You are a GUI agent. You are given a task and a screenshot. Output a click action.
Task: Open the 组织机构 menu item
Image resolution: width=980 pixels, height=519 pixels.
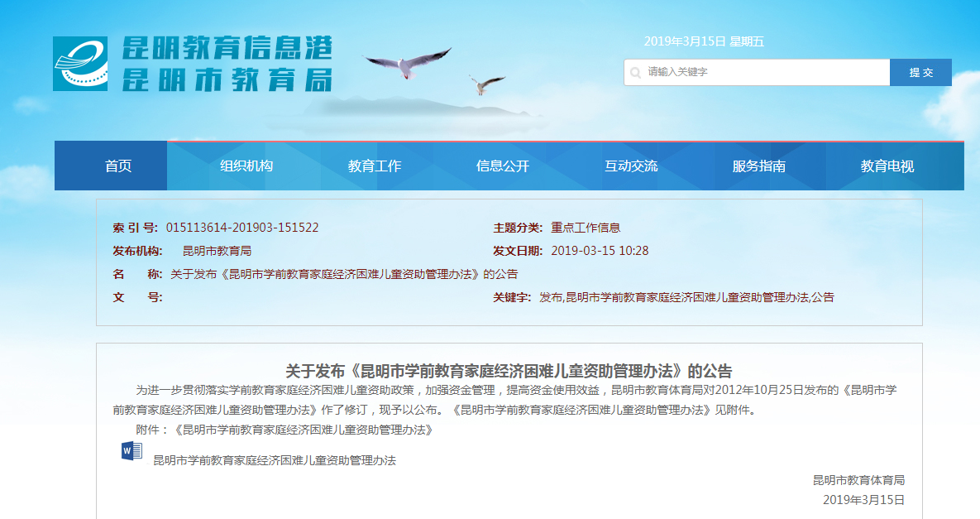246,166
